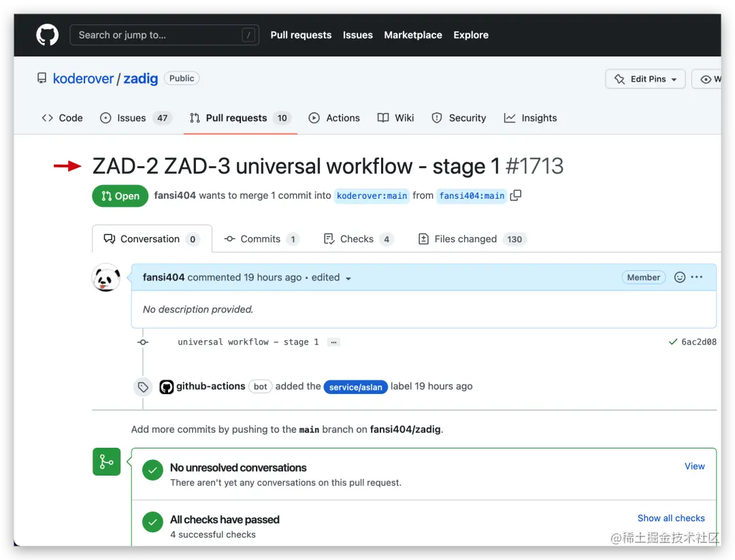
Task: Expand the commit message ellipsis
Action: coord(333,342)
